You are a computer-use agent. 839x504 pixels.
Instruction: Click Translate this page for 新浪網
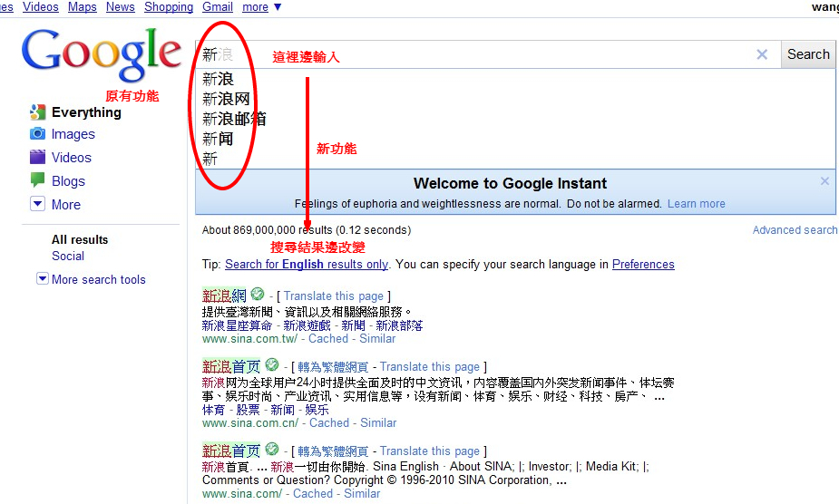pos(334,296)
